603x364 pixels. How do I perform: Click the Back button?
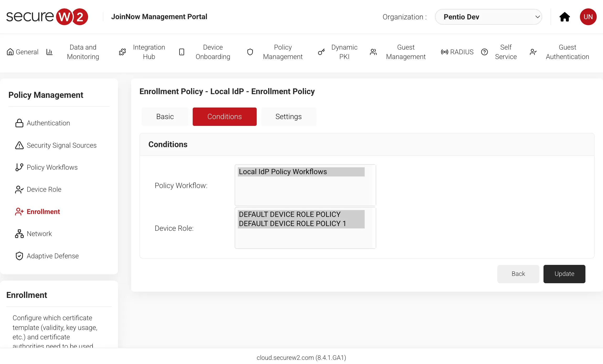pyautogui.click(x=518, y=274)
